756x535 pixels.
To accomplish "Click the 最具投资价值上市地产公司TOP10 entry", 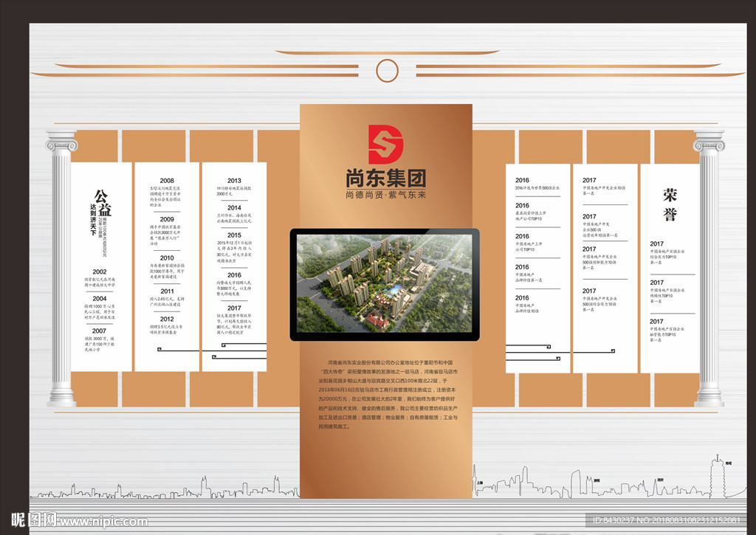I will pyautogui.click(x=530, y=216).
